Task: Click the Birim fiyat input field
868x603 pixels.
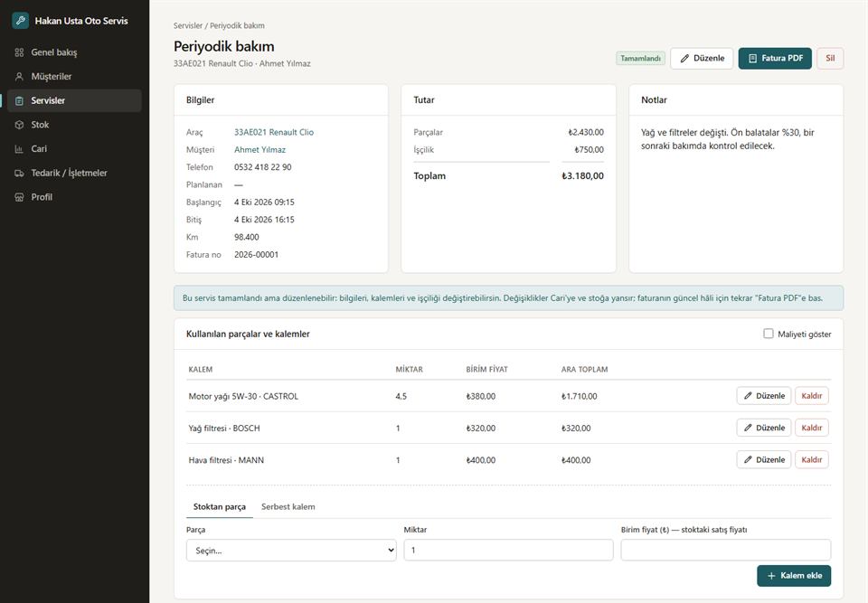Action: [x=726, y=551]
